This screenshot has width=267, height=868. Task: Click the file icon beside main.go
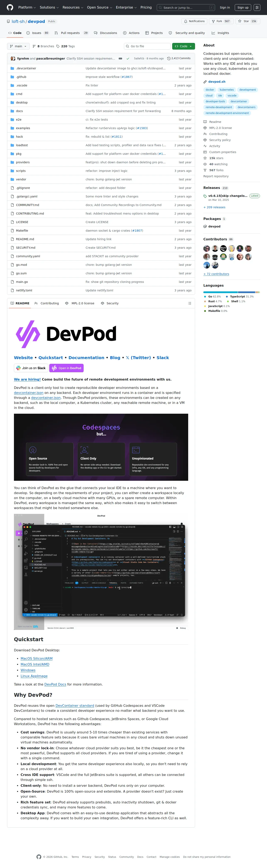(x=12, y=282)
